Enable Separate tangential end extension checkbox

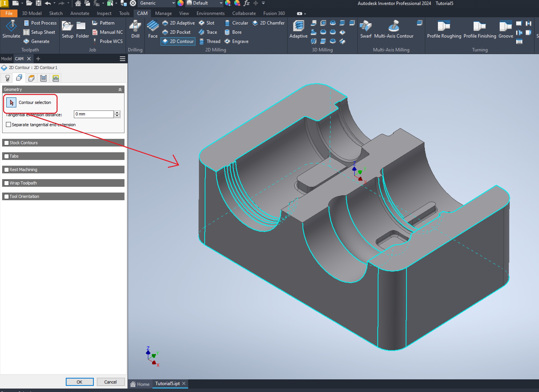(9, 124)
